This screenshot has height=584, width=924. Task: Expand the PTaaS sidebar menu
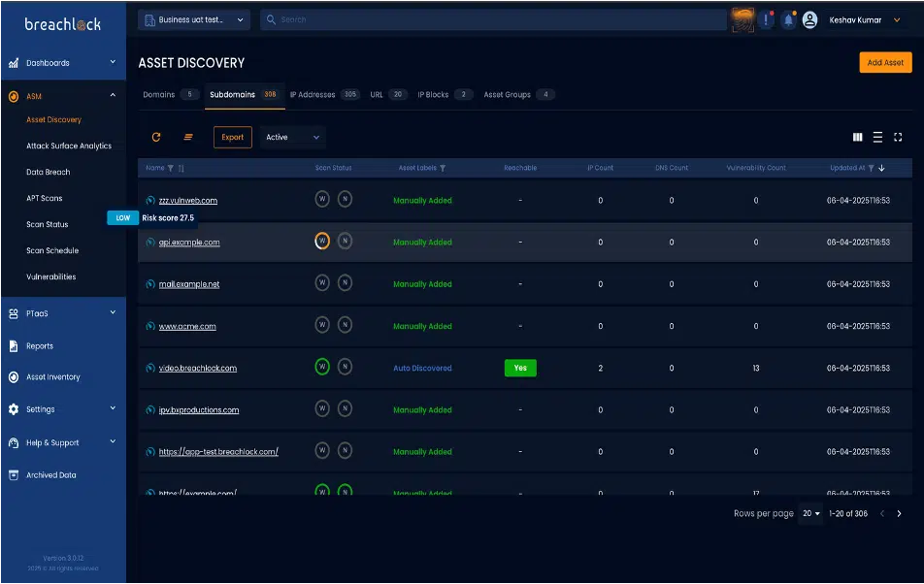point(113,312)
